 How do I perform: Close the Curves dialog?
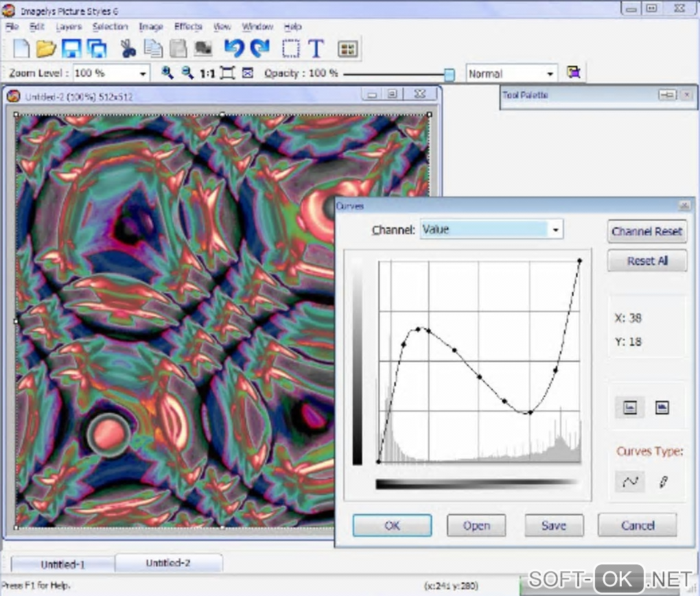[684, 205]
